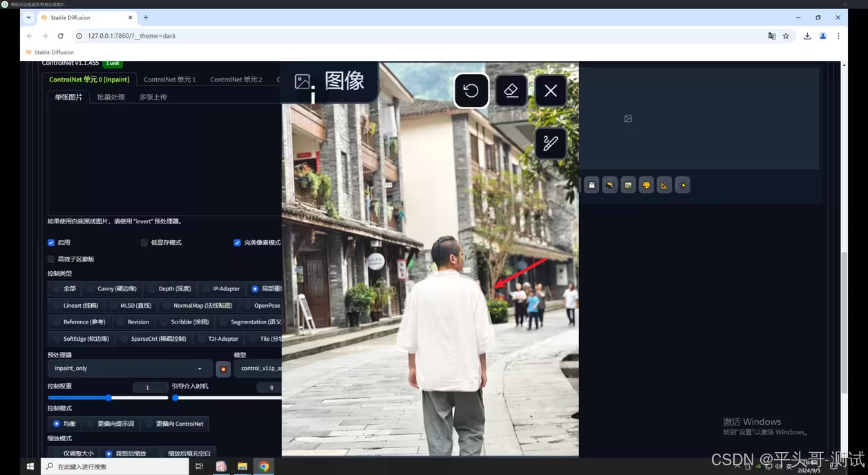The image size is (868, 475).
Task: Select the Depth (深度) control type
Action: pos(170,288)
